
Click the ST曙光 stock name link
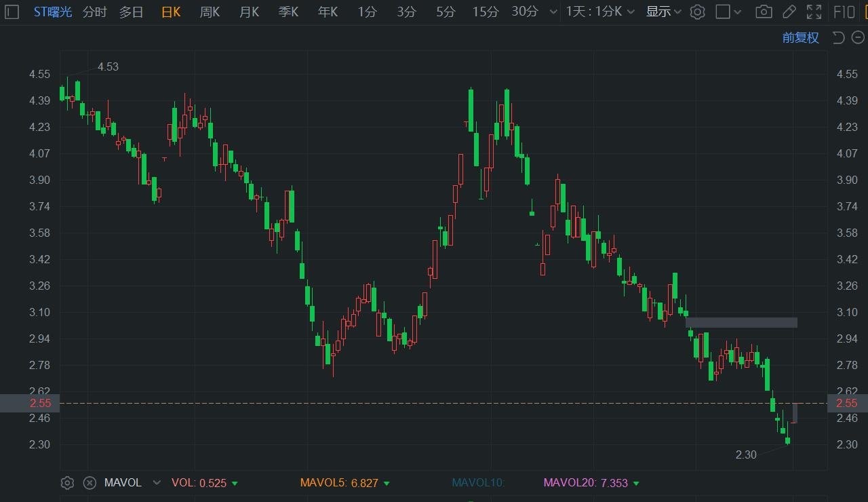tap(53, 12)
